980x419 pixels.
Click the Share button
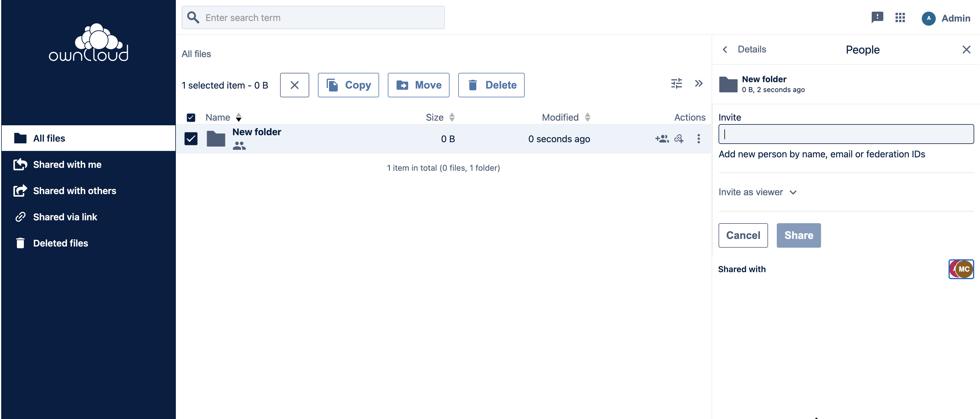[799, 235]
